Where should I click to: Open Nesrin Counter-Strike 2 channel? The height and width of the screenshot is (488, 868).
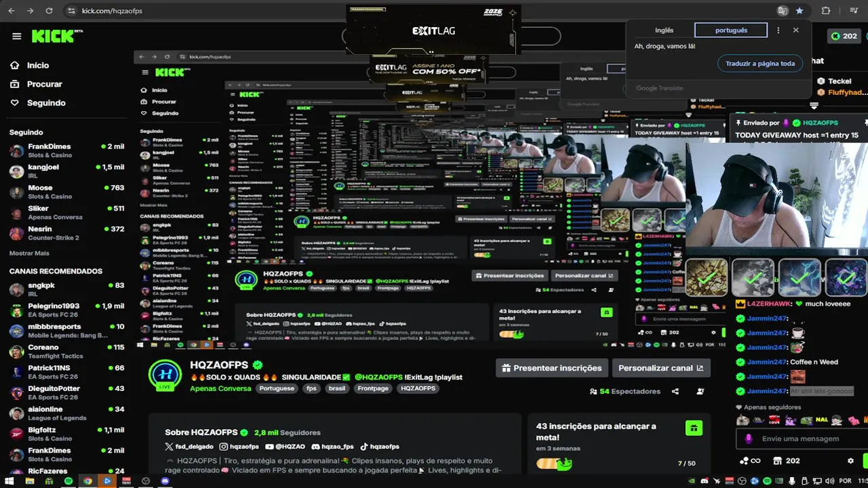click(66, 233)
